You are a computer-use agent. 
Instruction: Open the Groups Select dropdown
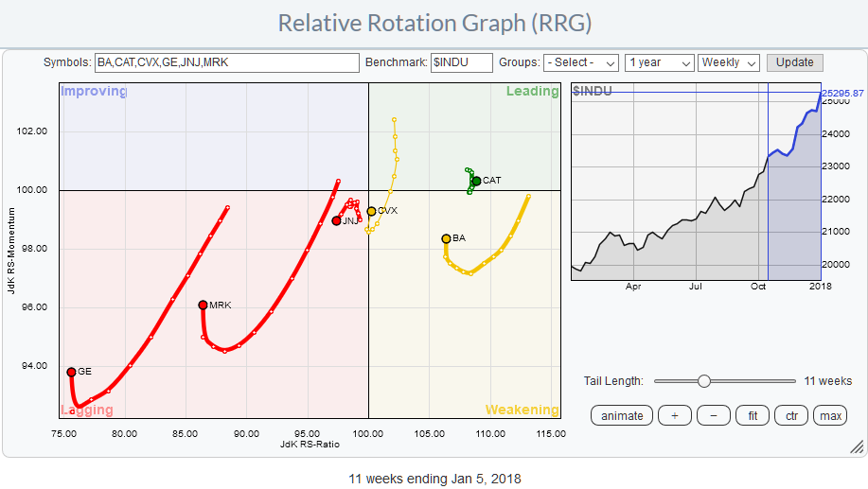tap(581, 62)
